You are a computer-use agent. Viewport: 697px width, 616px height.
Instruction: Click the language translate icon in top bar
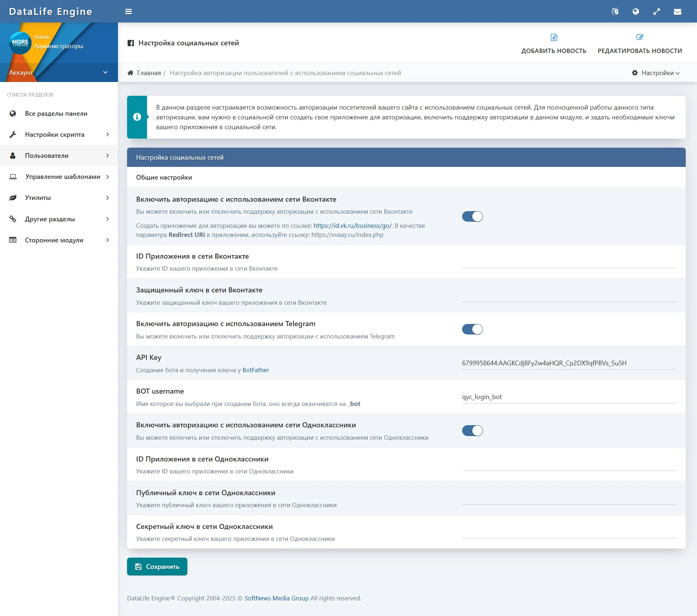pos(615,12)
